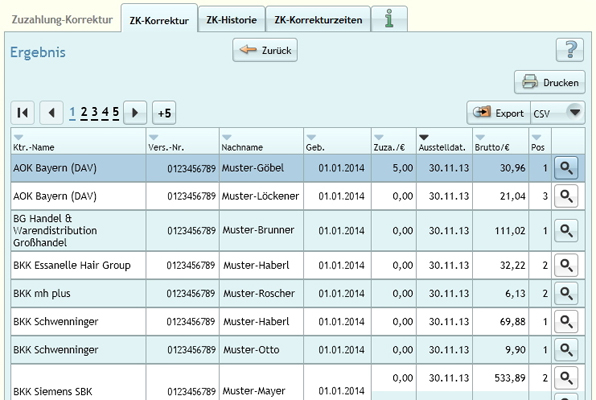Select the BG Handel & Warendistribution Großhandel cell
The width and height of the screenshot is (596, 400).
pos(78,230)
